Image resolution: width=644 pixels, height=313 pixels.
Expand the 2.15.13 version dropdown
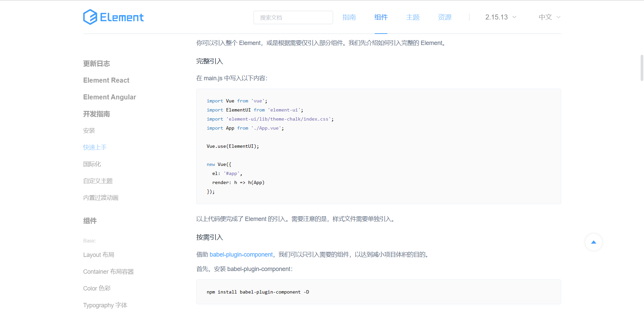click(x=500, y=17)
